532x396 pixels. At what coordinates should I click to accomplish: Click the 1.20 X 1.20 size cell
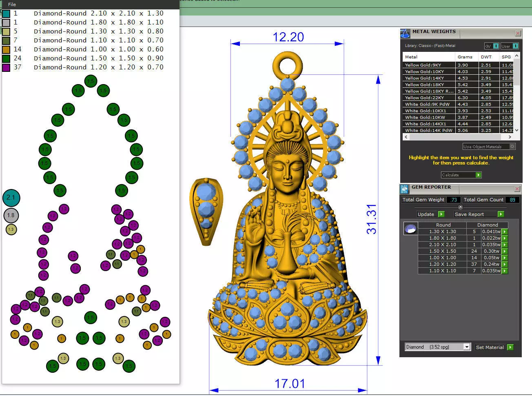click(442, 265)
